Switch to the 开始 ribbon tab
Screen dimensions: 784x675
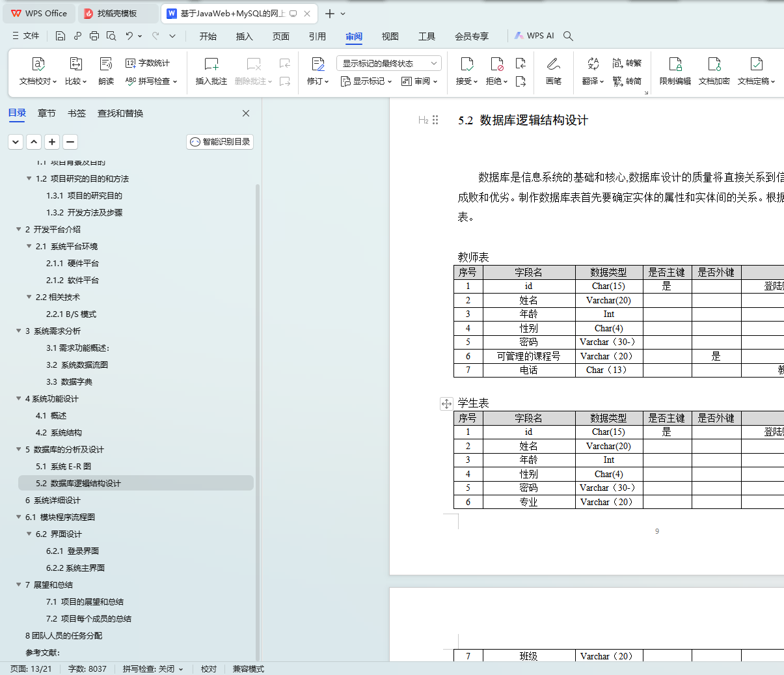208,36
